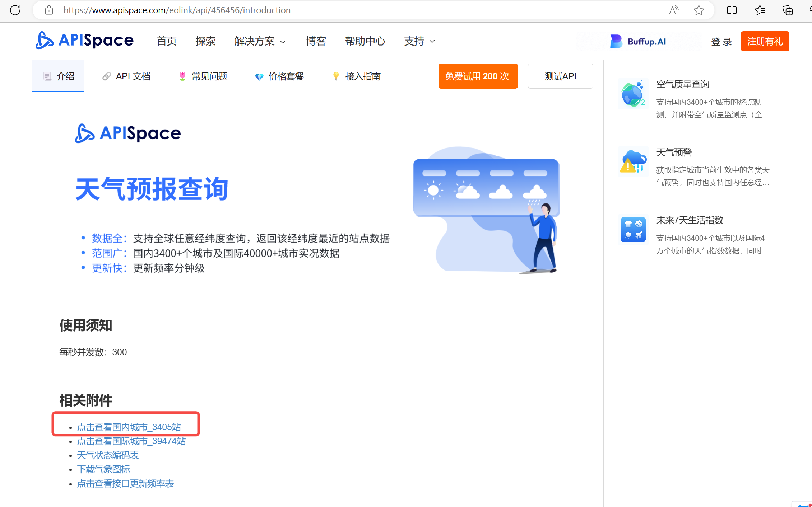Click the 免费试用 200 次 button
This screenshot has height=507, width=812.
[478, 76]
